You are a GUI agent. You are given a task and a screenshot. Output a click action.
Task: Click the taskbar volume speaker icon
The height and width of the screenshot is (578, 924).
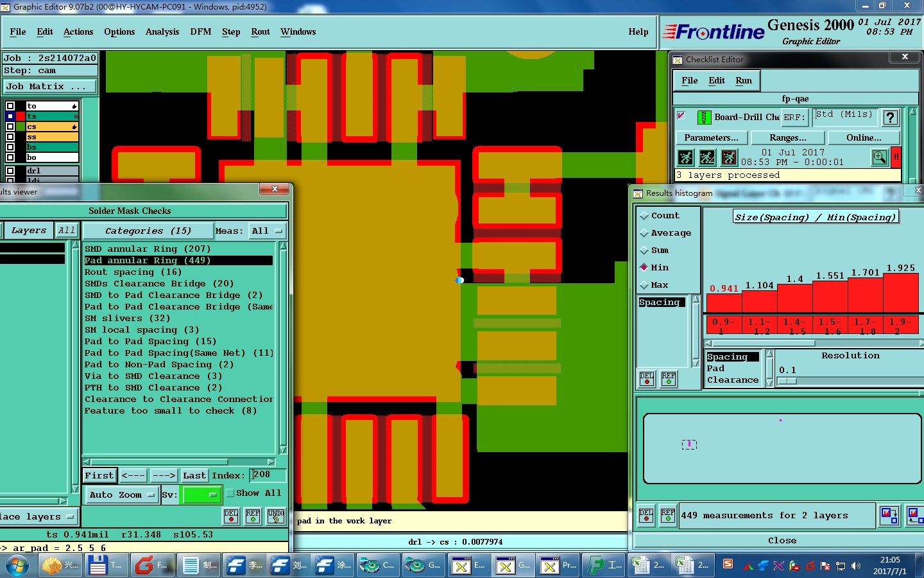point(855,566)
